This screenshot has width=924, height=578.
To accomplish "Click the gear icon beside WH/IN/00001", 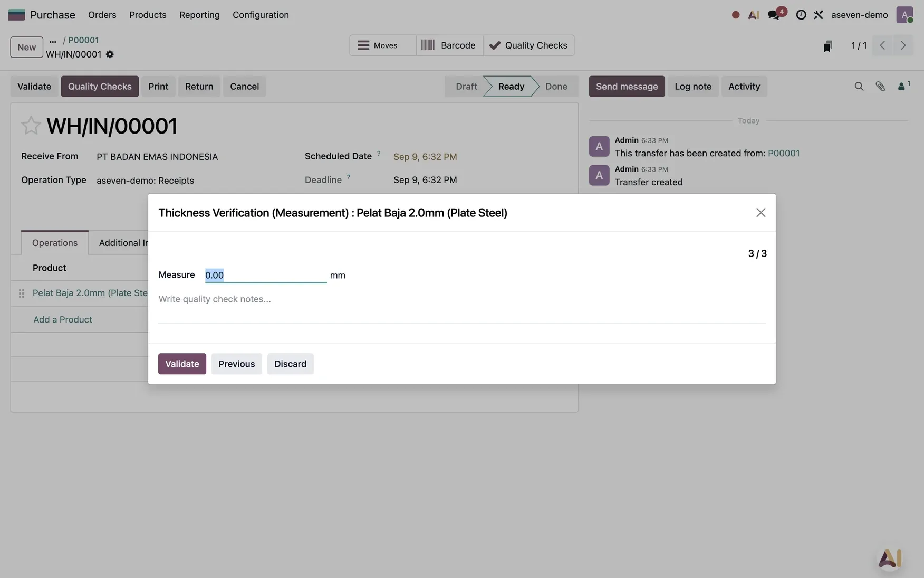I will pos(110,54).
